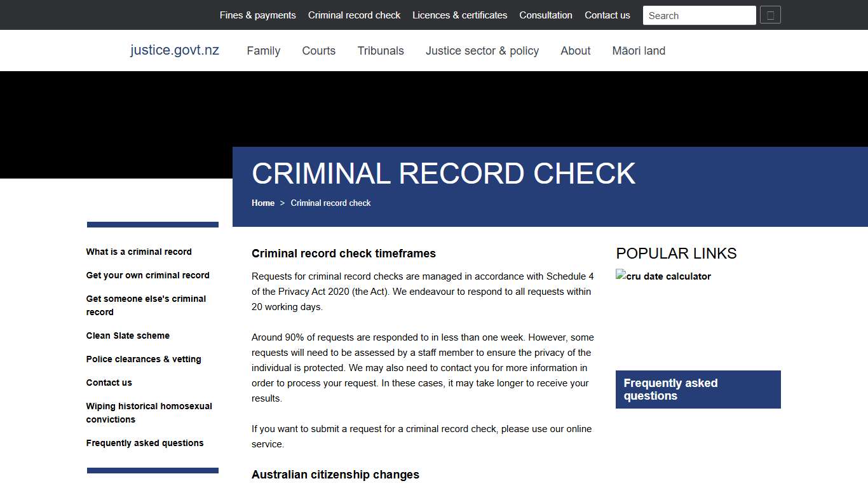Select Licences & certificates in the top bar

click(x=459, y=15)
